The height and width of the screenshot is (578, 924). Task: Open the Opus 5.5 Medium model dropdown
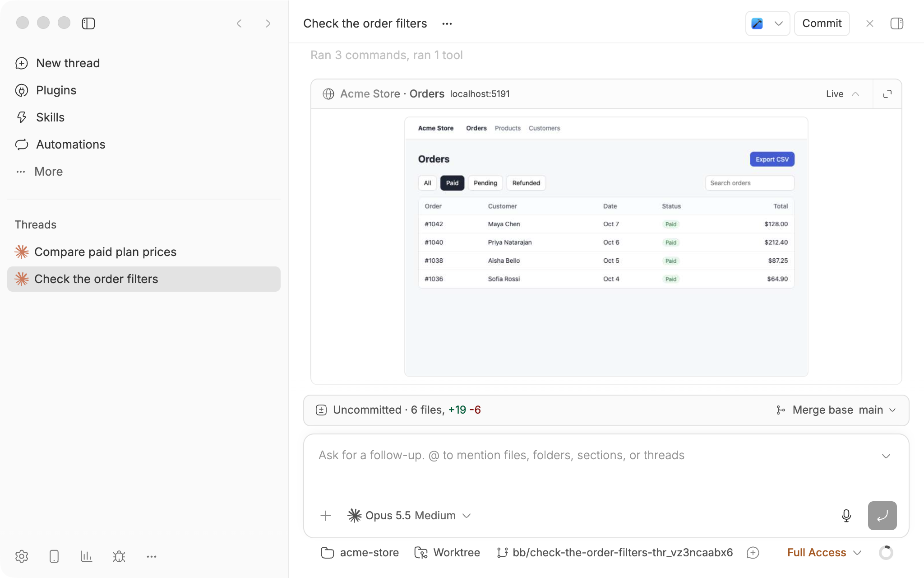[x=409, y=516]
